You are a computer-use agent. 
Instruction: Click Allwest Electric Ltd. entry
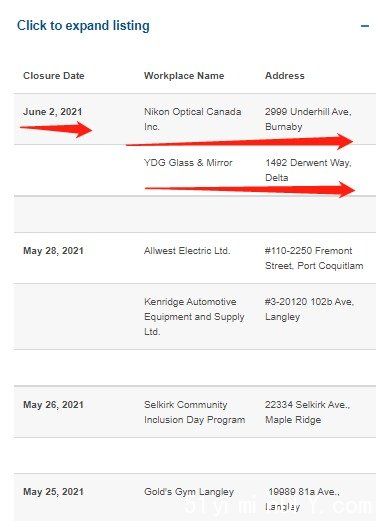coord(187,251)
